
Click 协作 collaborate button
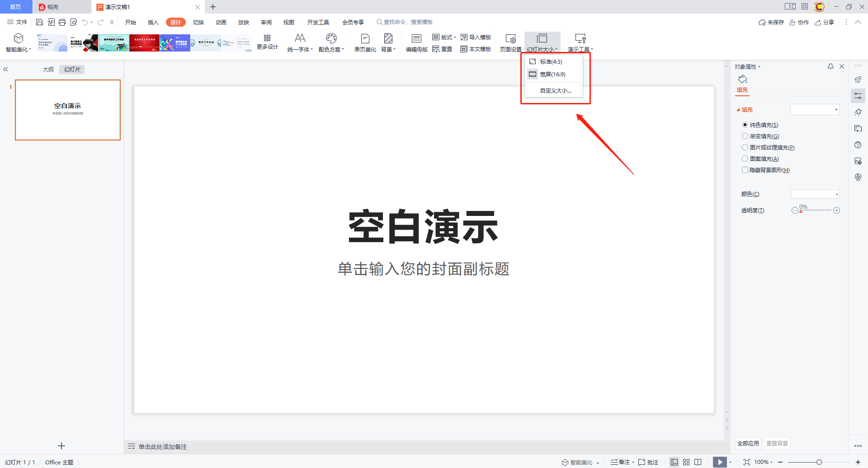799,22
